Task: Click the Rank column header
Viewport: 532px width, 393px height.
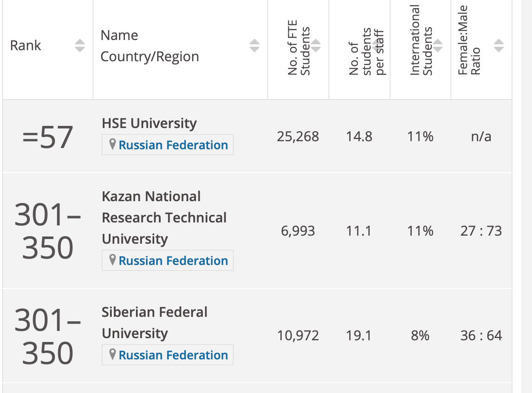Action: [25, 46]
